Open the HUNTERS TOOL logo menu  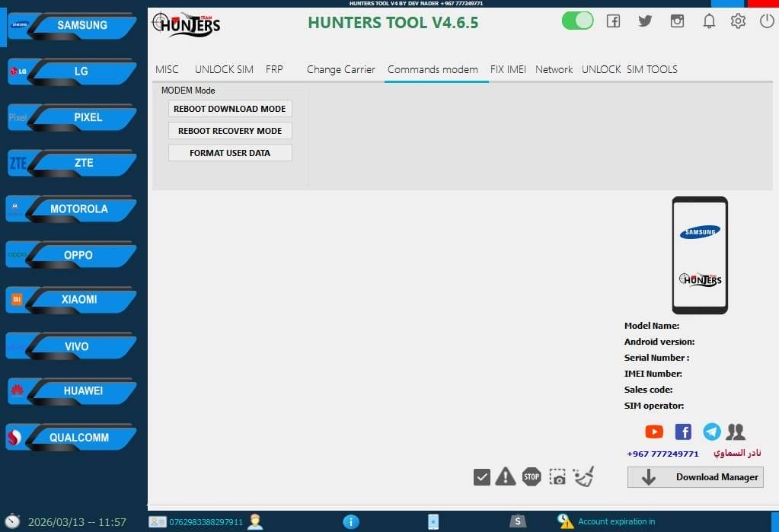tap(187, 25)
